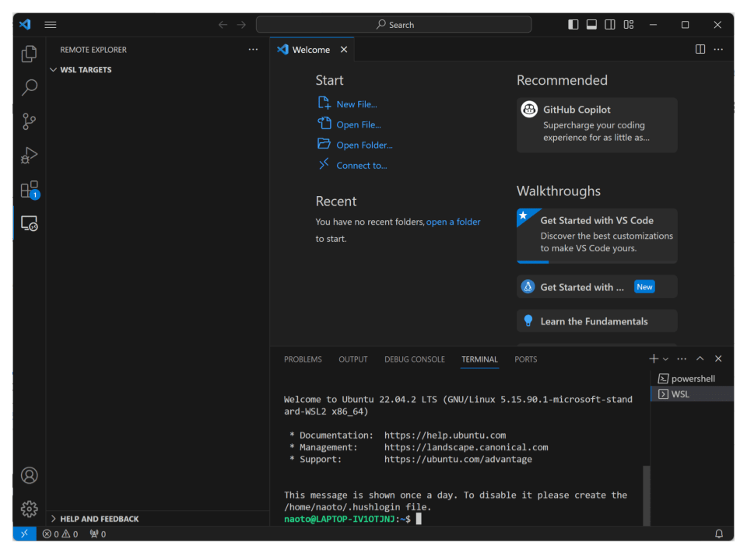This screenshot has width=747, height=560.
Task: Split the editor right
Action: [700, 50]
